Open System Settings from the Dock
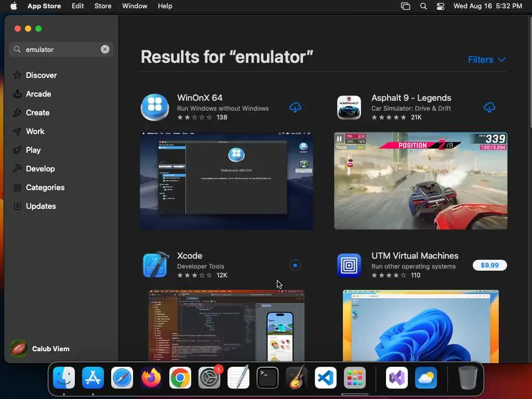 click(x=209, y=378)
